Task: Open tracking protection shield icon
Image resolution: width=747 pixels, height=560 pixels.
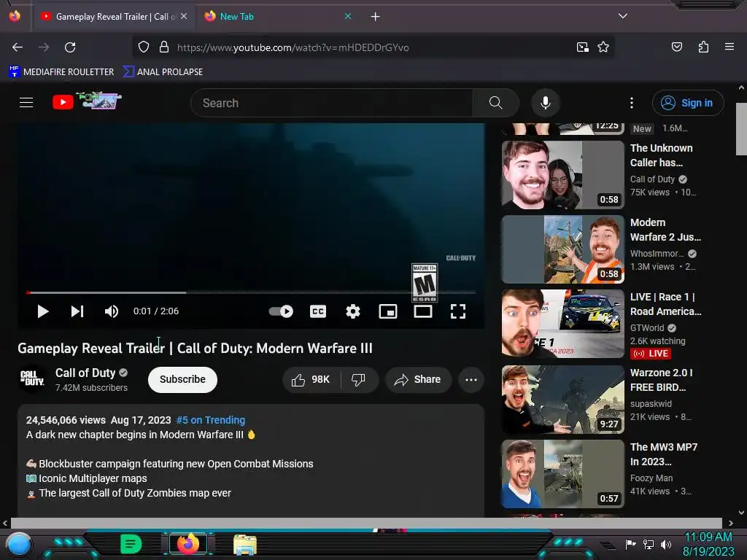Action: (144, 47)
